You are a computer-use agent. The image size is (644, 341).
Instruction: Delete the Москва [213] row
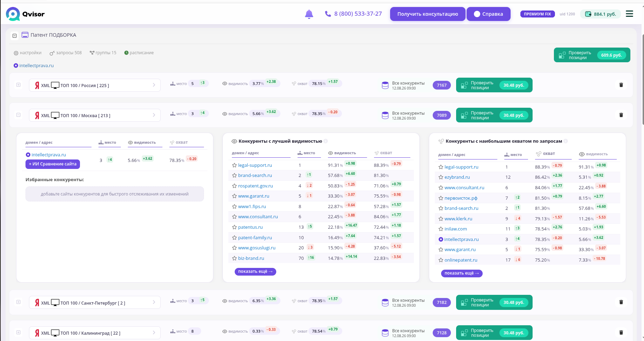coord(621,115)
